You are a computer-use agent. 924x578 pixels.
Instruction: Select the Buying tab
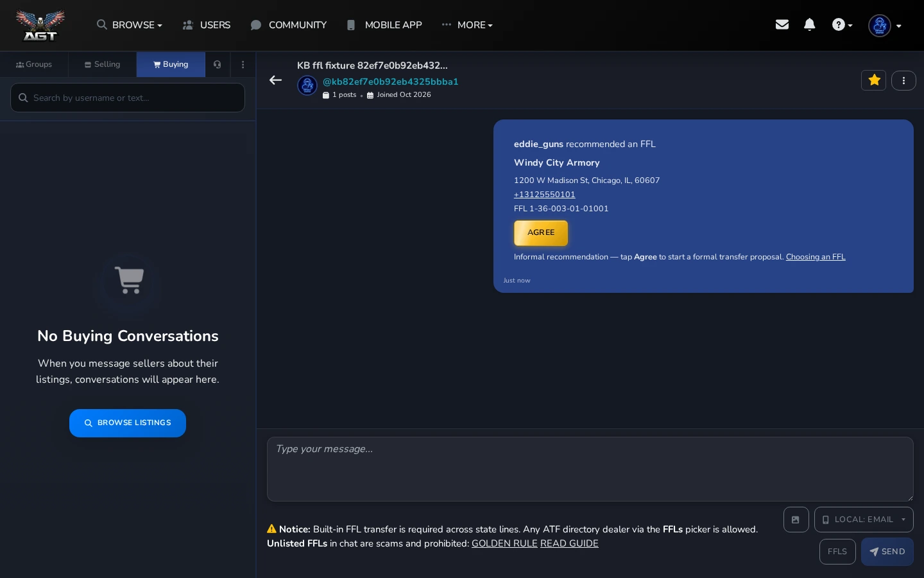pos(171,64)
